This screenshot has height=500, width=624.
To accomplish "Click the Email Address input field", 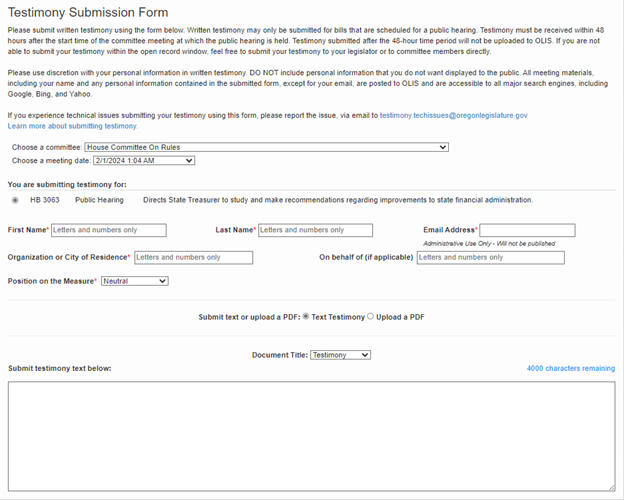I will click(x=527, y=230).
